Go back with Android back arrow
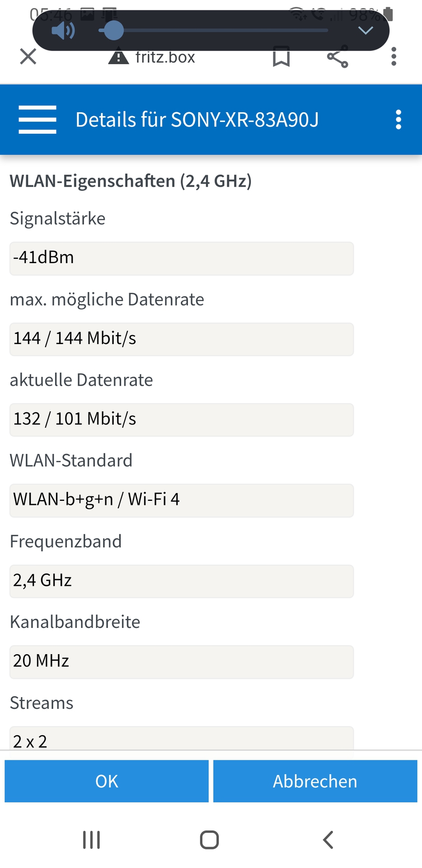This screenshot has height=868, width=422. click(x=328, y=840)
